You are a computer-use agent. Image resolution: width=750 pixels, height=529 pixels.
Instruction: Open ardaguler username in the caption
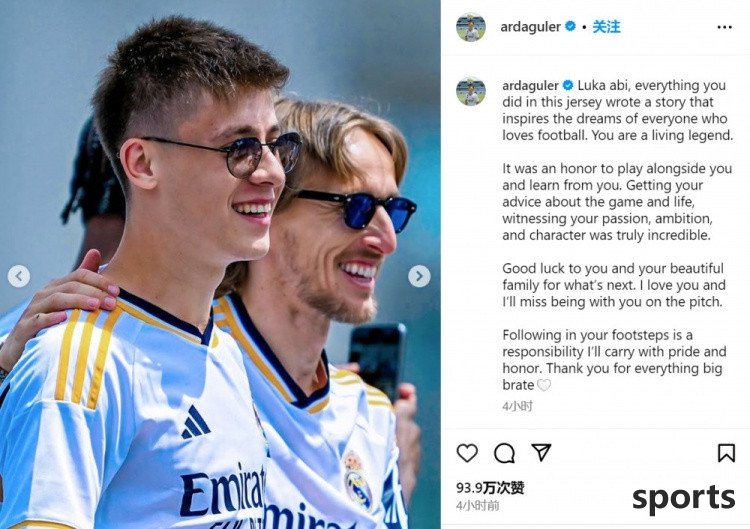click(530, 85)
